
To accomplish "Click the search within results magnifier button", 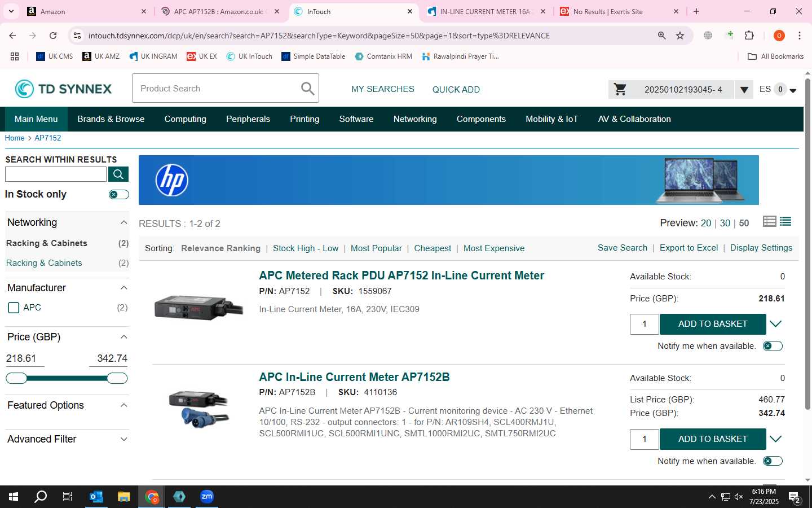I will (x=118, y=174).
